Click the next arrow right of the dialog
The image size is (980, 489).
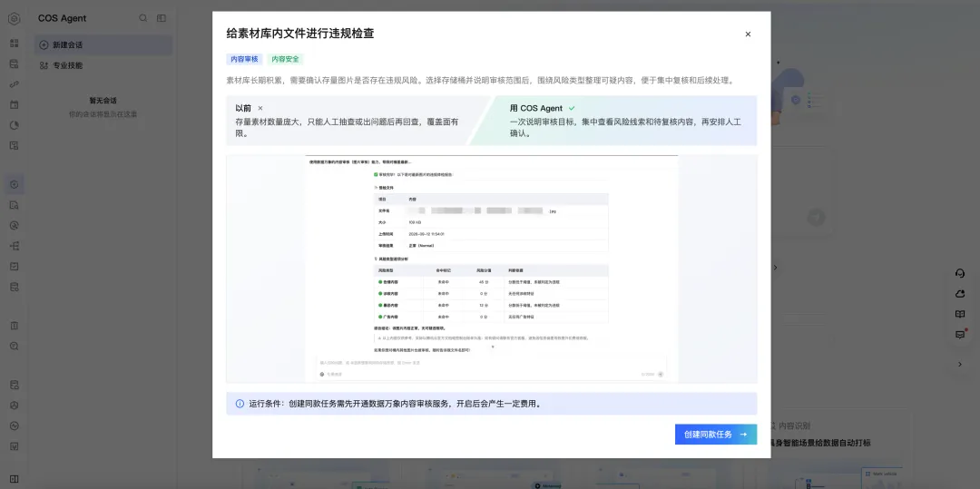pos(776,268)
